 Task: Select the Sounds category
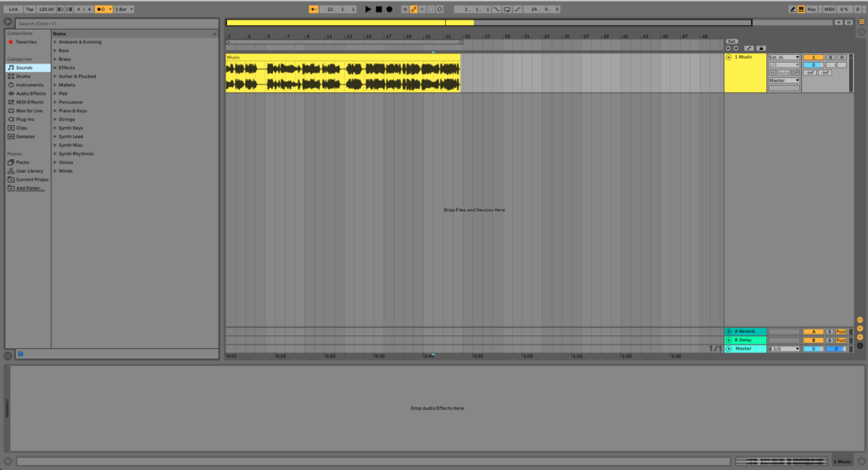pos(28,68)
